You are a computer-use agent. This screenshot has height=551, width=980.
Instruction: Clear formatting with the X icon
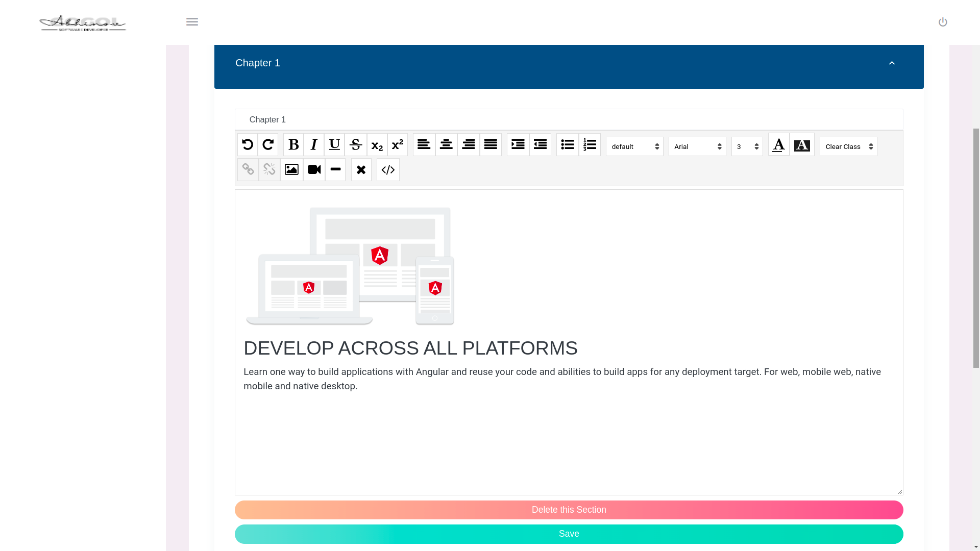click(x=361, y=169)
